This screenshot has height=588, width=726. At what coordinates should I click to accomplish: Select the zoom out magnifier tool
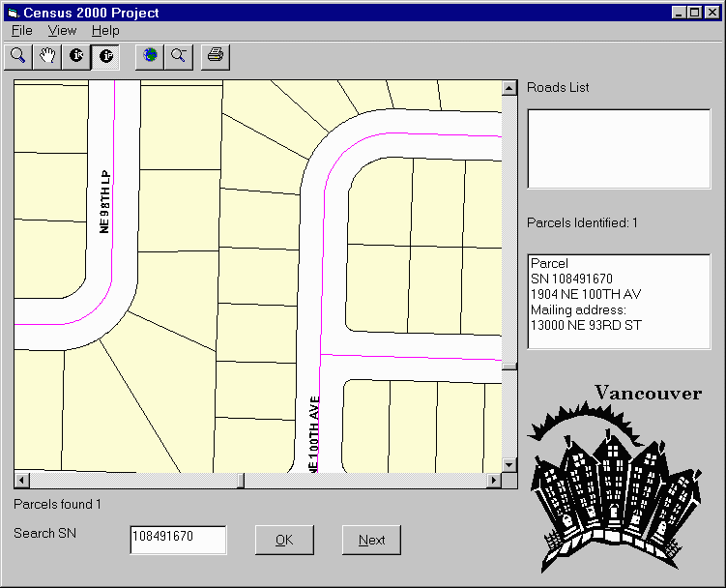(x=179, y=56)
